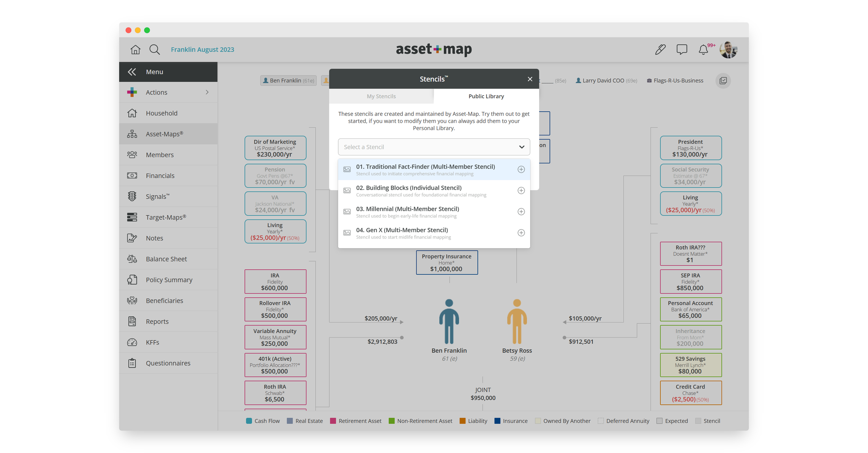The image size is (868, 453).
Task: Click the pencil edit icon
Action: [660, 50]
